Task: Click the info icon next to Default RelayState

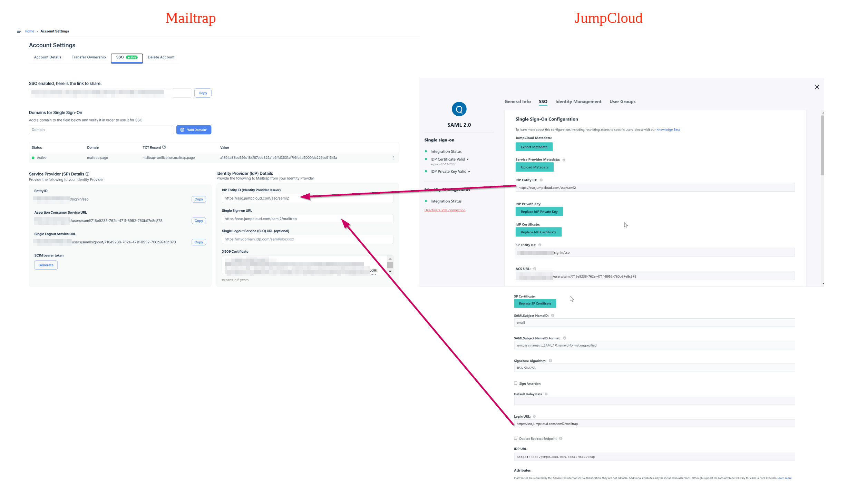Action: 546,394
